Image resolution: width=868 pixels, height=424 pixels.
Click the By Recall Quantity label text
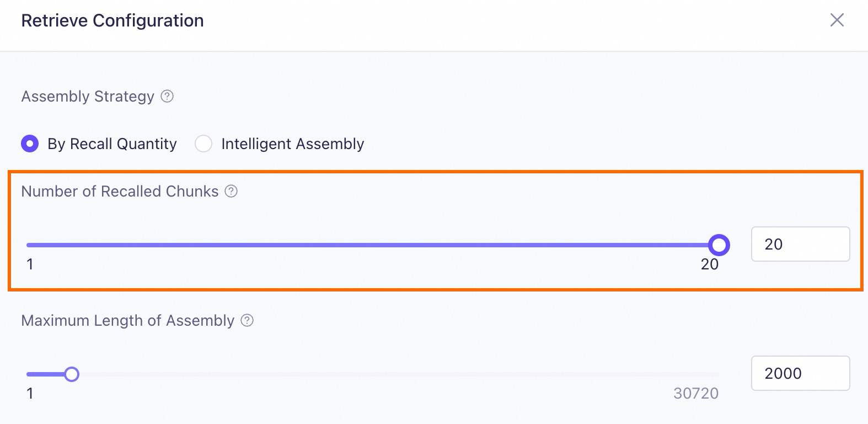(112, 144)
